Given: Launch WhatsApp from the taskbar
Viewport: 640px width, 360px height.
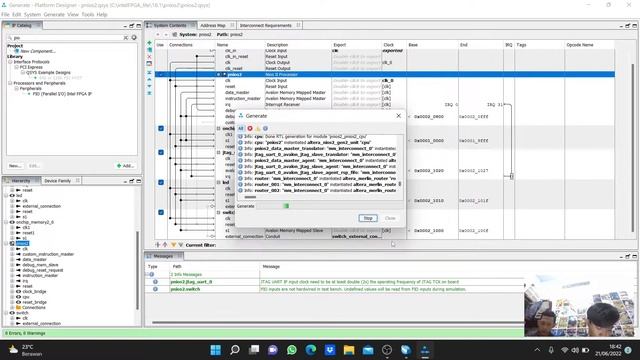Looking at the screenshot, I should [x=292, y=350].
